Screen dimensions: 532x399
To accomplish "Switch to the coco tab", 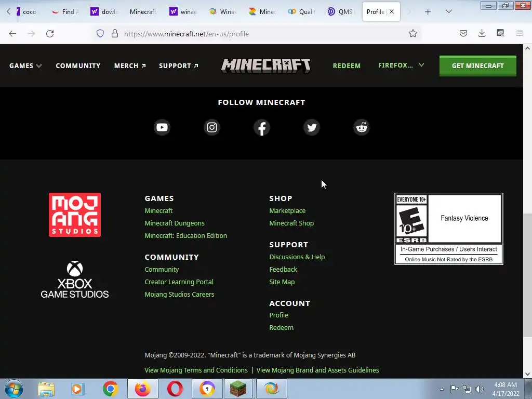I will click(26, 12).
